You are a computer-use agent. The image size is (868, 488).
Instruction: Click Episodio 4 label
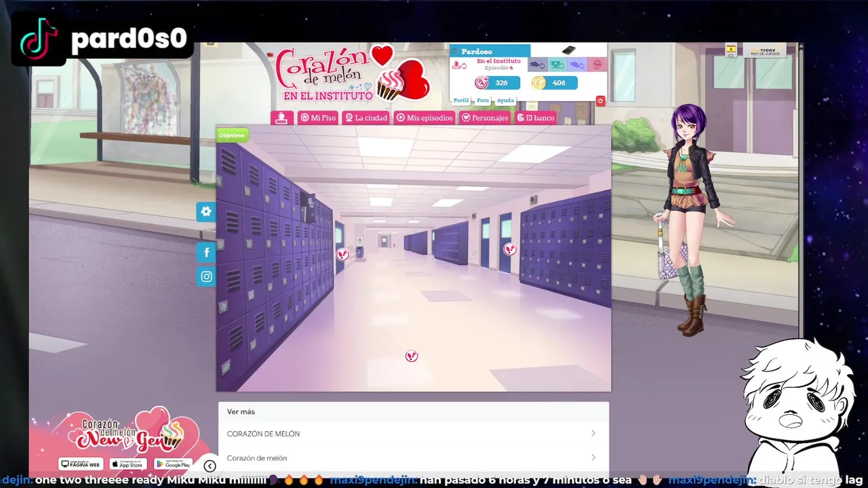(498, 68)
